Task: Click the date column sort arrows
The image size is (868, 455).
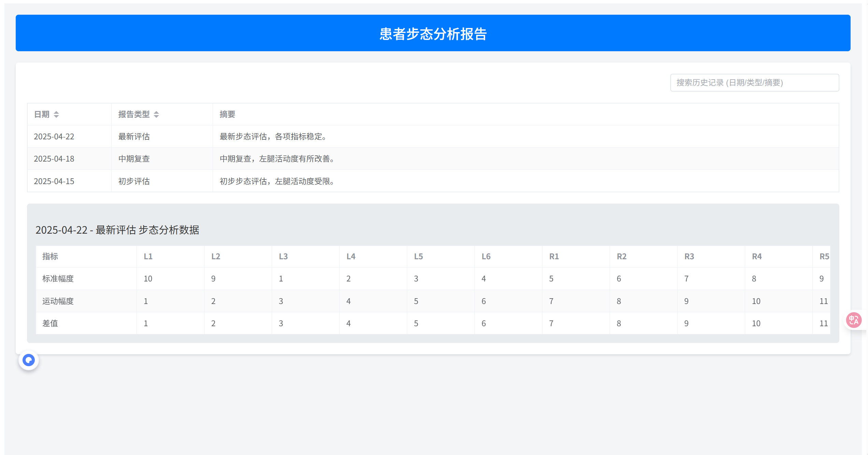Action: click(56, 114)
